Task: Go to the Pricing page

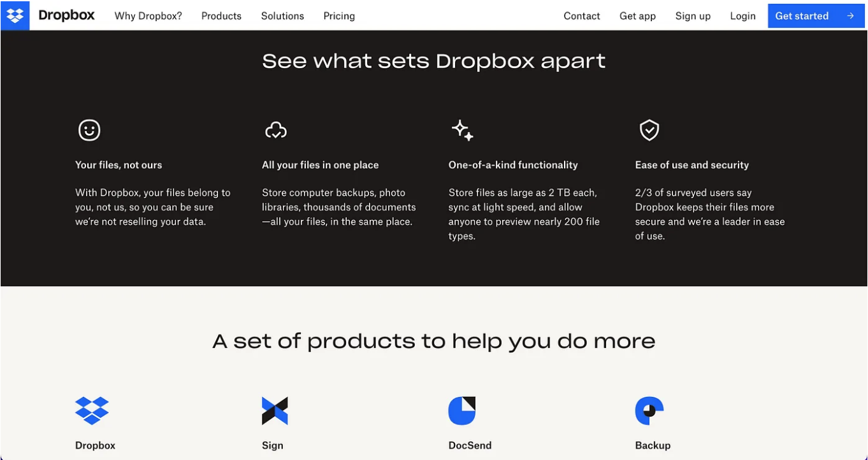Action: pos(339,16)
